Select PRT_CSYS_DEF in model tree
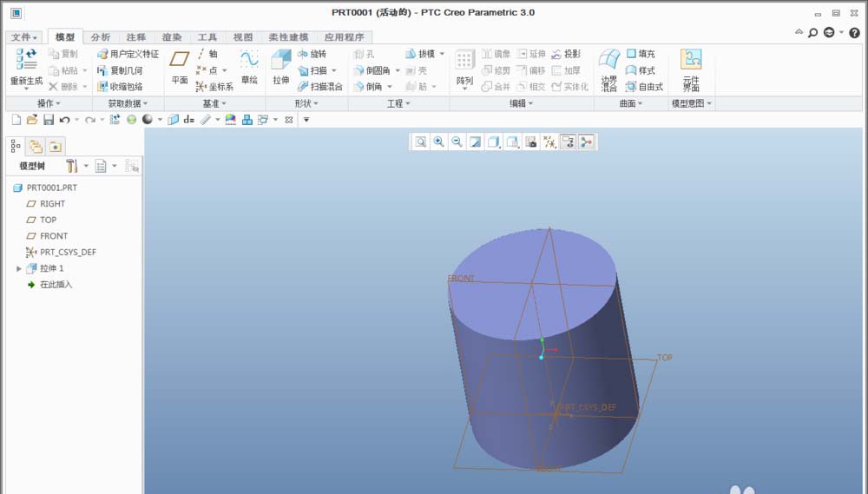Viewport: 868px width, 494px height. 61,252
